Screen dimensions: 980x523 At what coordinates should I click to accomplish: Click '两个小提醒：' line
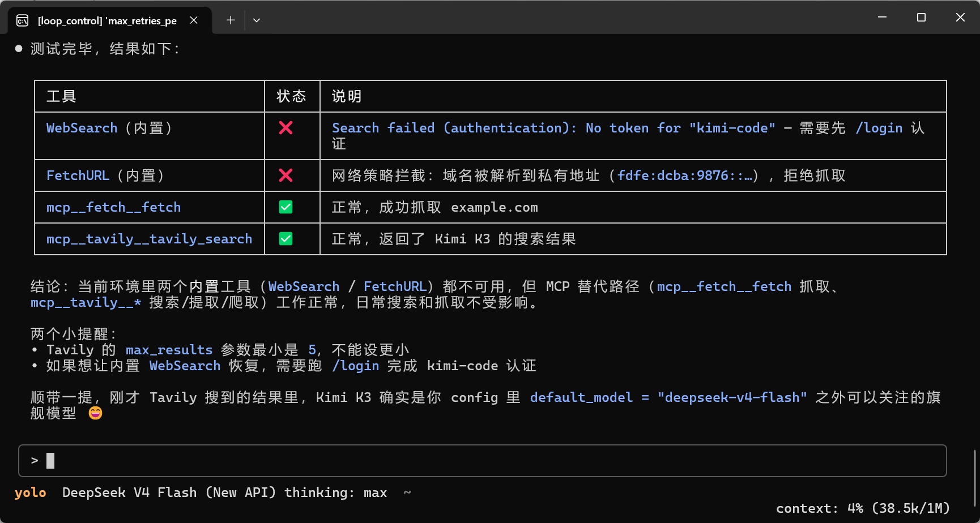click(74, 334)
